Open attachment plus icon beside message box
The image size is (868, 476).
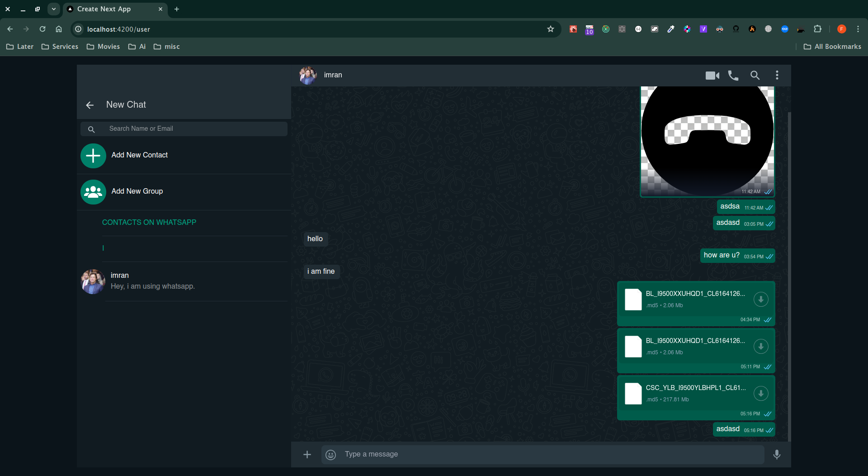307,454
